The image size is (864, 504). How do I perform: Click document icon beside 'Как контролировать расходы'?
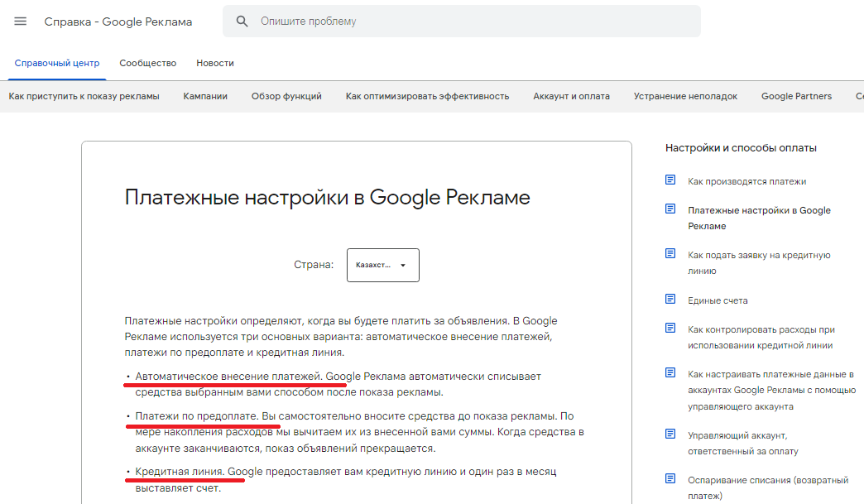[x=670, y=329]
